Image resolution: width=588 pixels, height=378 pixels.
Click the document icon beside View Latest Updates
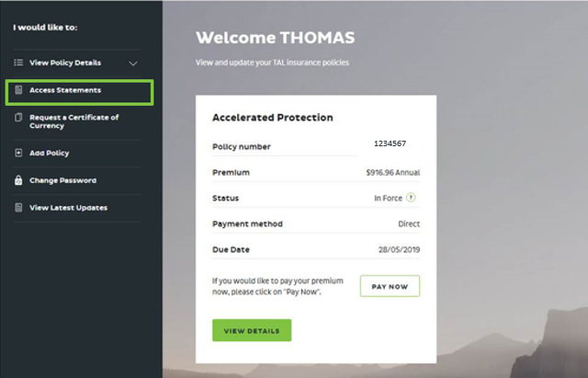[18, 208]
